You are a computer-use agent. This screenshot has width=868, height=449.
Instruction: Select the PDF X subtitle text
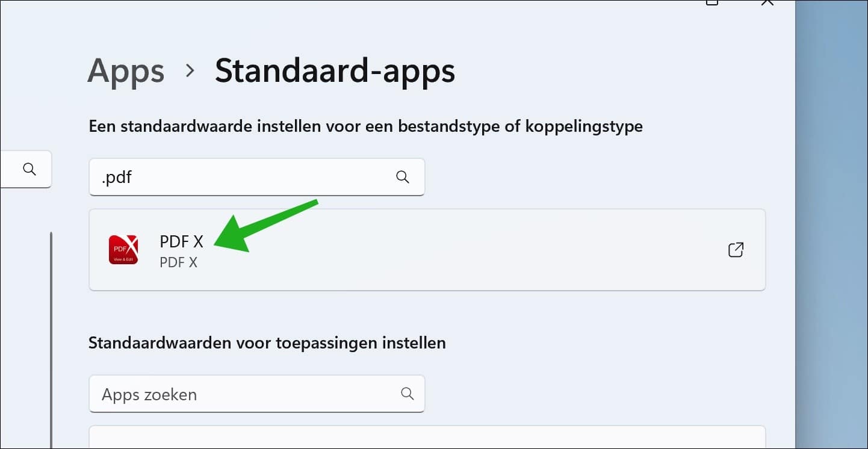coord(179,262)
